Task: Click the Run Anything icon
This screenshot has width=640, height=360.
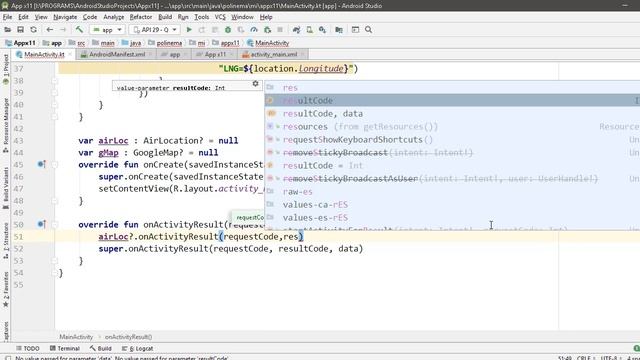Action: (355, 30)
